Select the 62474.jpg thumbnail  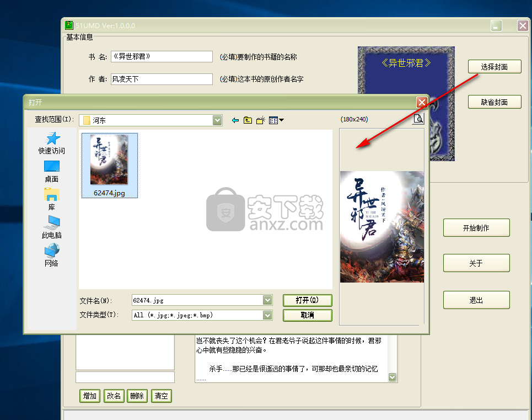(109, 166)
